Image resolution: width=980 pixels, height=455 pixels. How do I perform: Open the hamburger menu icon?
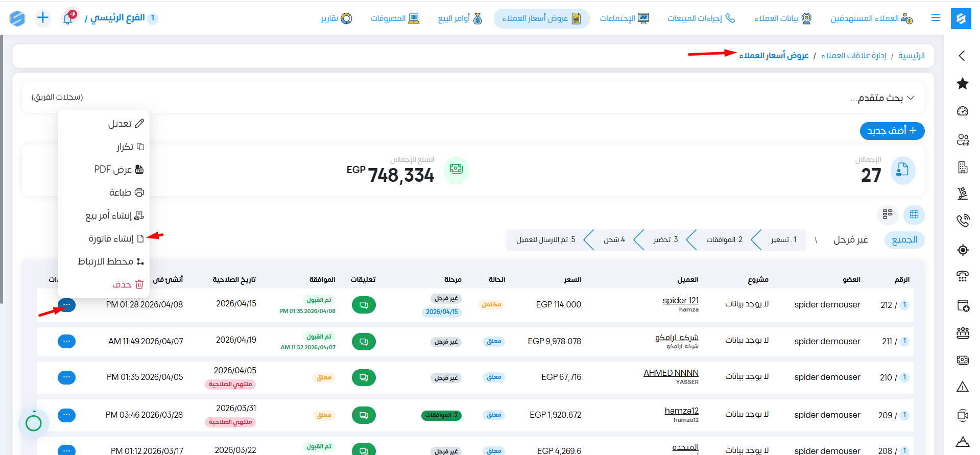936,18
